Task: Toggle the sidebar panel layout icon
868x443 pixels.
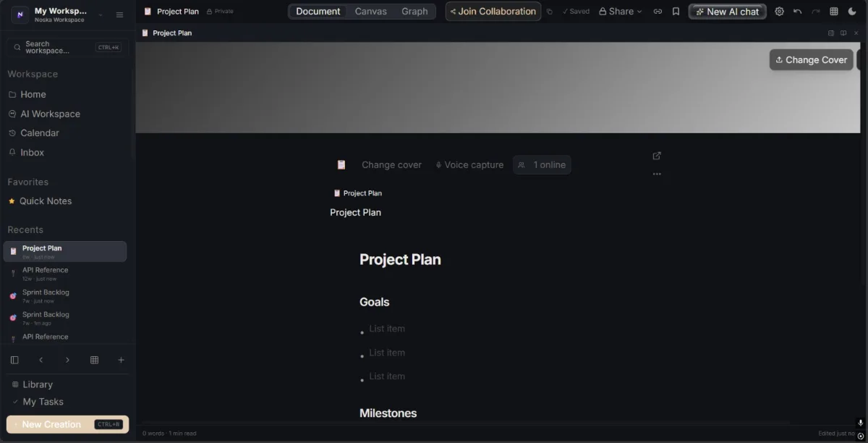Action: point(14,360)
